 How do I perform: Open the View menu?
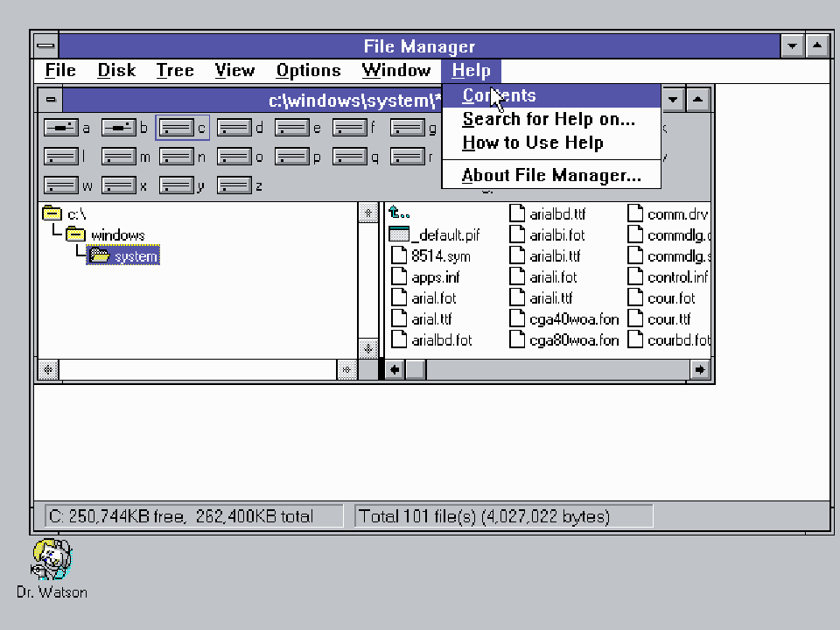click(234, 70)
